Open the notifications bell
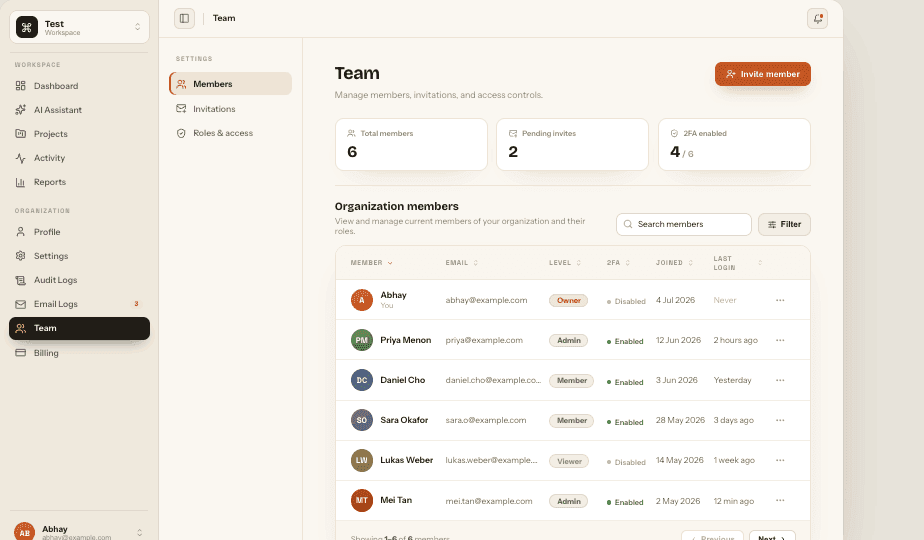Screen dimensions: 924x540 817,18
